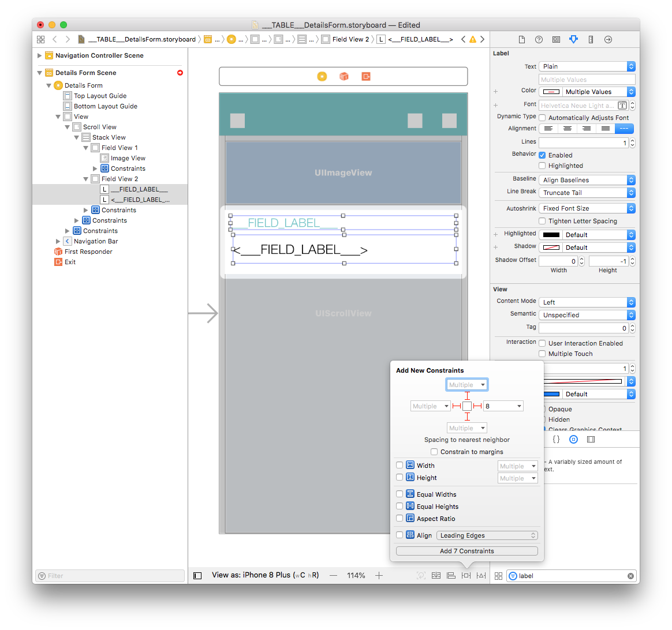
Task: Zoom out the canvas
Action: (x=334, y=576)
